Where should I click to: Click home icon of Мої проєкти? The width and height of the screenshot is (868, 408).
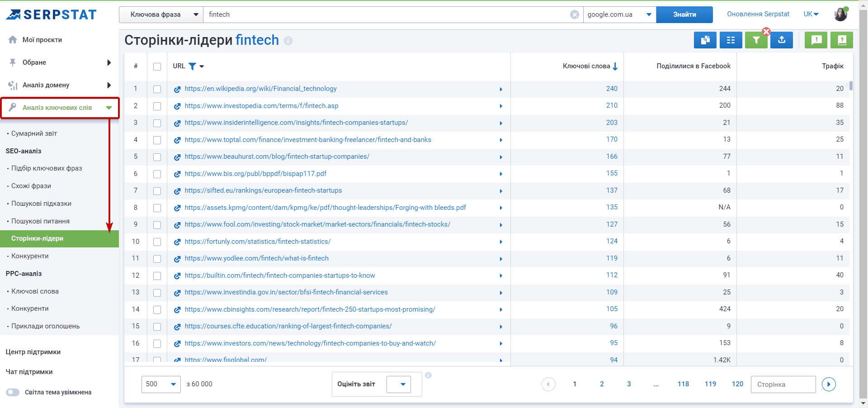[13, 40]
